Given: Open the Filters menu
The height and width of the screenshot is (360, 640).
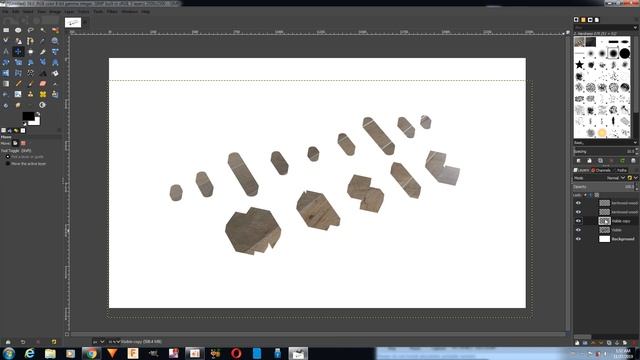Looking at the screenshot, I should (112, 12).
